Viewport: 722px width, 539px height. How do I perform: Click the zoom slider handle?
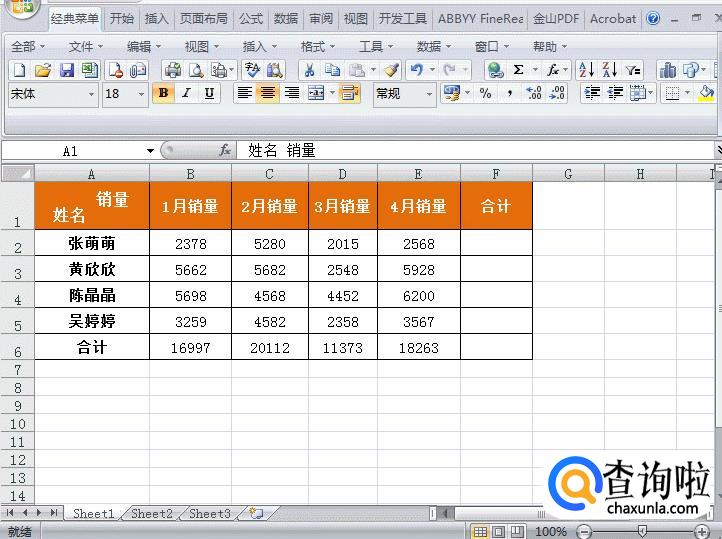(642, 532)
